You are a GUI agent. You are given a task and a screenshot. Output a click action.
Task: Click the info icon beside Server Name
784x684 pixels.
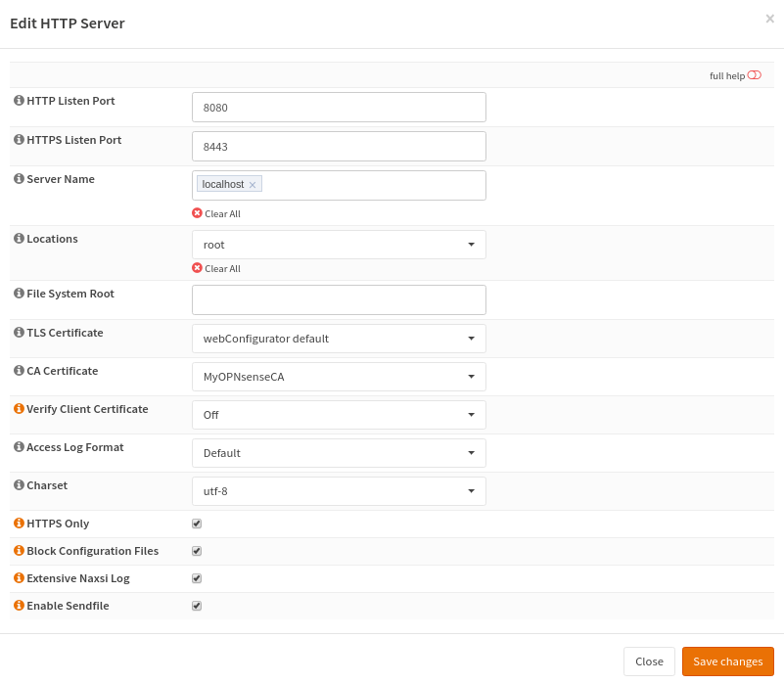17,179
